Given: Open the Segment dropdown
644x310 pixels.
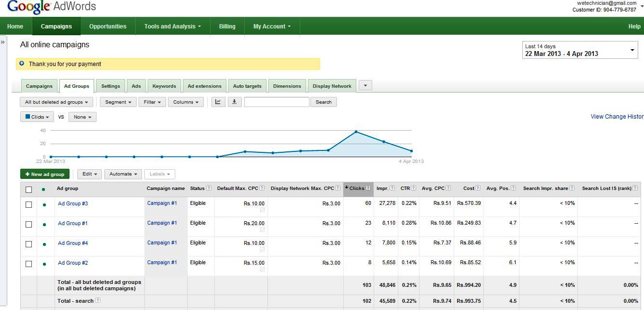Looking at the screenshot, I should 118,102.
